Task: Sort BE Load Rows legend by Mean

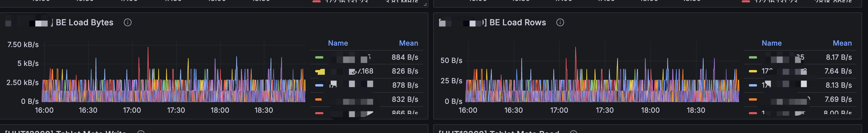Action: click(842, 43)
